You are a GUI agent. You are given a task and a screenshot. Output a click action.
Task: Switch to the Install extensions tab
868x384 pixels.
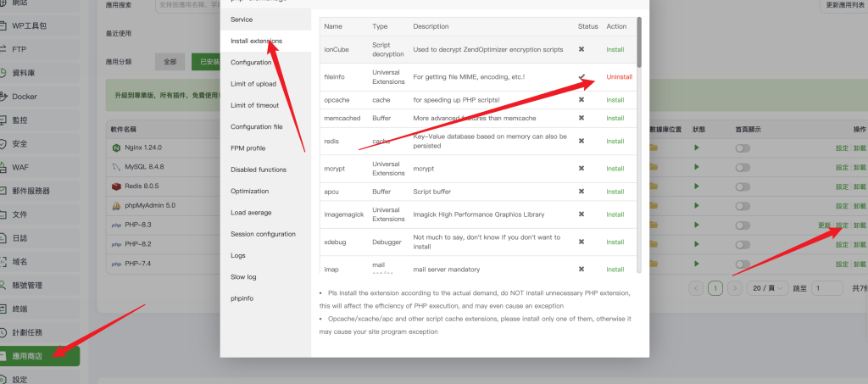(256, 41)
